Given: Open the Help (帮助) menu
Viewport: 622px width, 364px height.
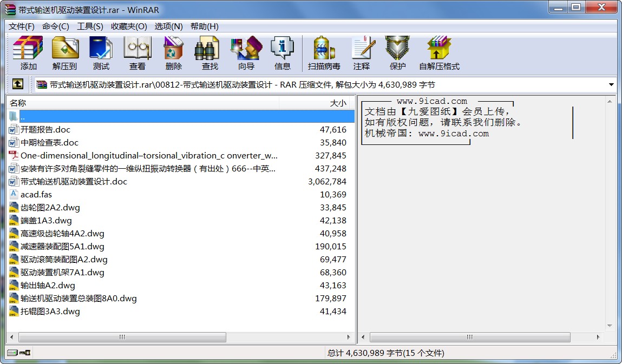Looking at the screenshot, I should click(204, 26).
